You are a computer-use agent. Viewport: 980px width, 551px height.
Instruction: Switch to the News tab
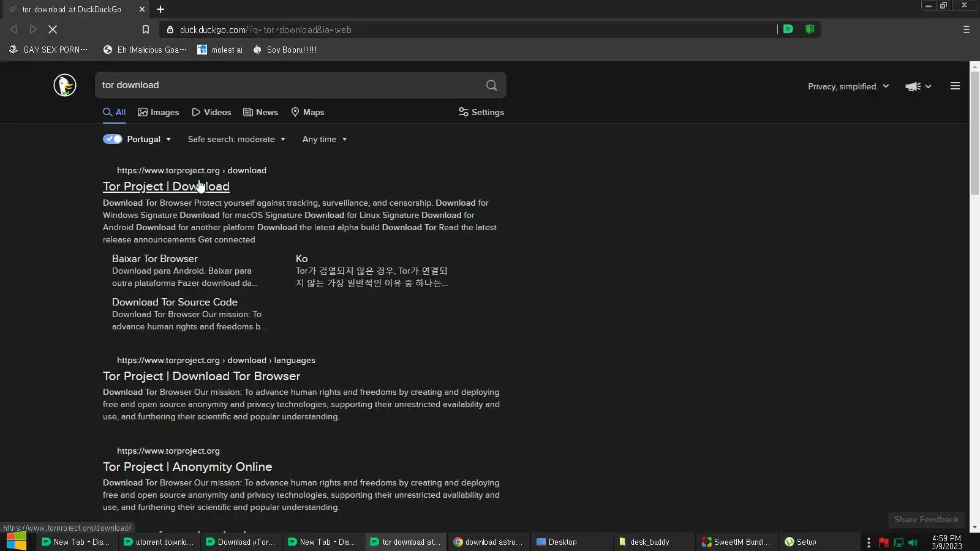click(x=260, y=113)
